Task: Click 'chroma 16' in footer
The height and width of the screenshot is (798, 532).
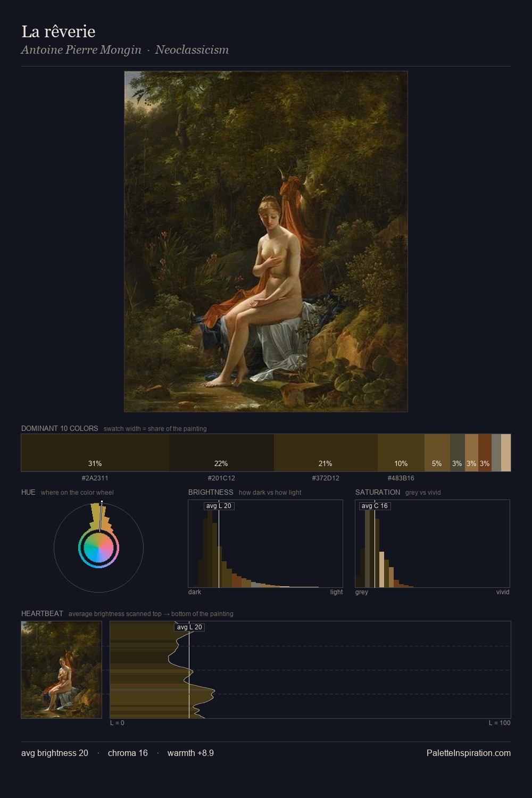Action: pyautogui.click(x=128, y=753)
